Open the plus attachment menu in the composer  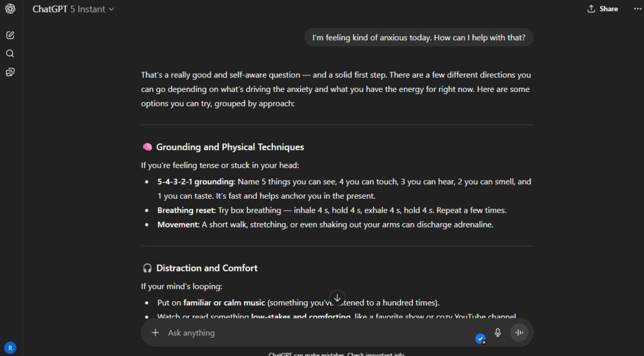click(155, 333)
